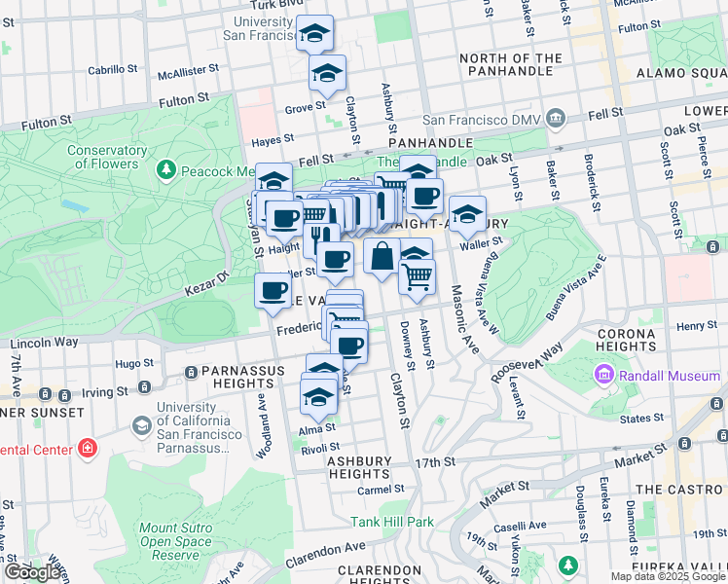
Task: Select the graduation cap marker above Waller St label
Action: pyautogui.click(x=467, y=215)
